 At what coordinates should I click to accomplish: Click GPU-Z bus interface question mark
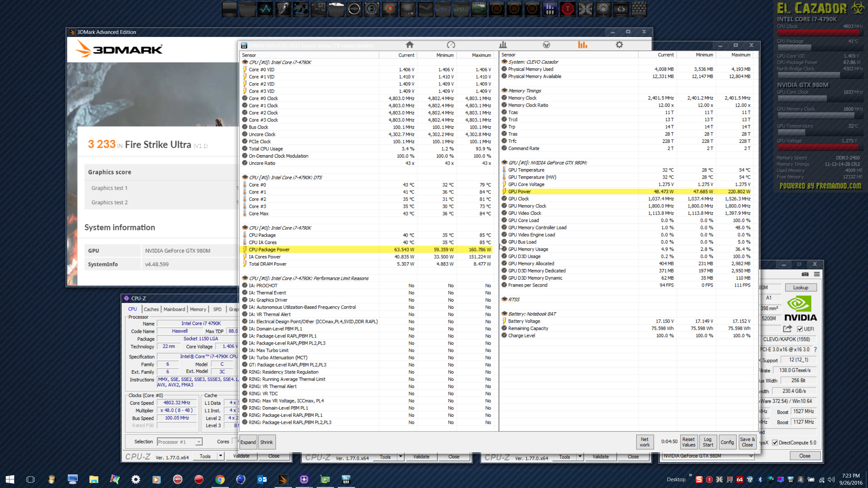[x=815, y=349]
